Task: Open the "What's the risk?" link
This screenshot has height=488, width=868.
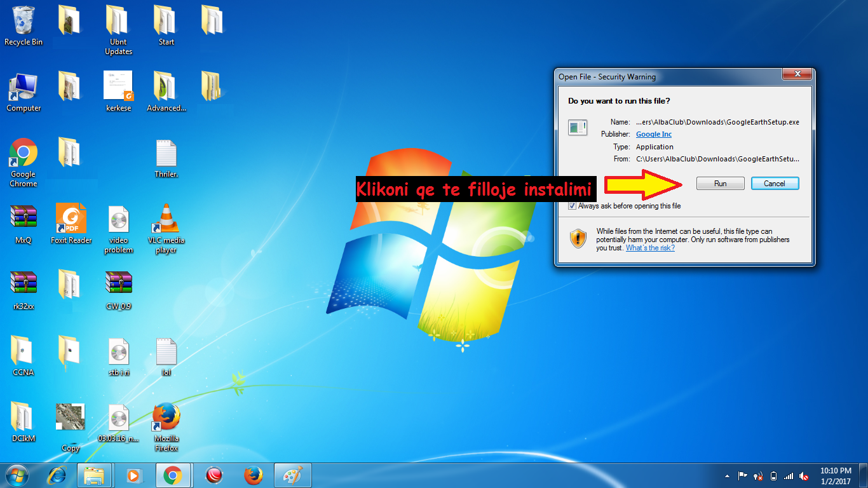Action: pos(650,248)
